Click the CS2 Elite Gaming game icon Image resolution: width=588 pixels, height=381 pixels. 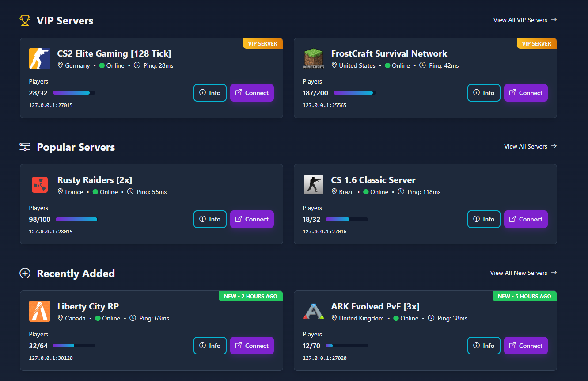click(x=40, y=58)
